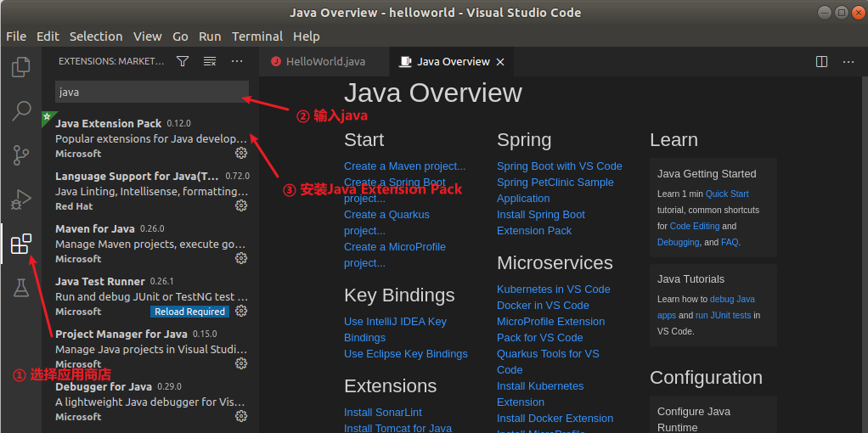The width and height of the screenshot is (868, 433).
Task: Open the FAQ link
Action: click(x=729, y=242)
